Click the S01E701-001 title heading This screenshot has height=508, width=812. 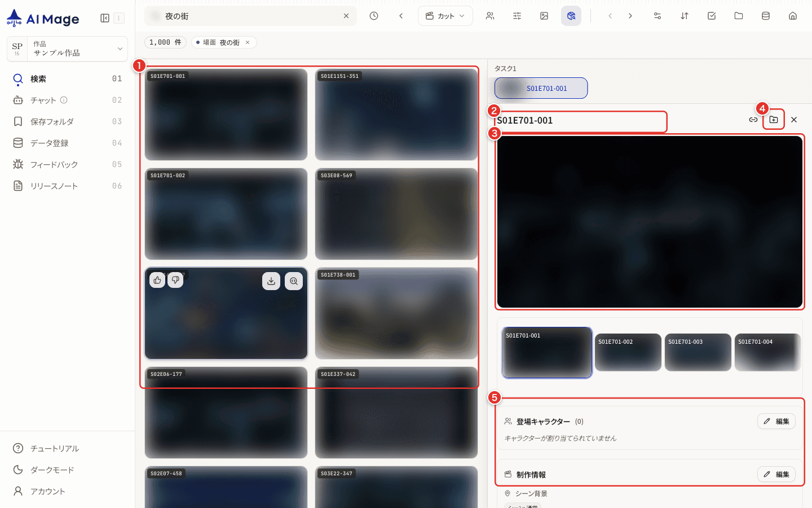click(525, 120)
